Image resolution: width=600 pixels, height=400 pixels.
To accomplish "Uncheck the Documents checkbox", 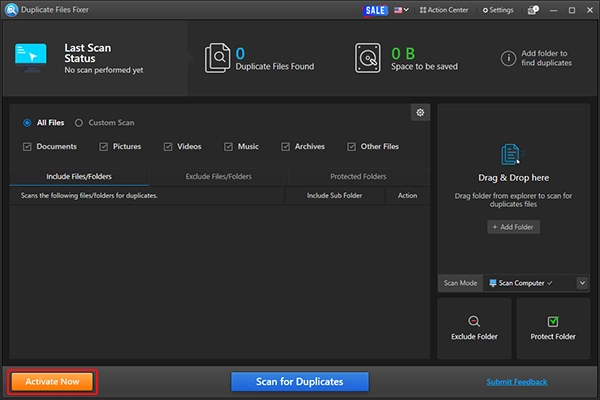I will click(x=27, y=147).
